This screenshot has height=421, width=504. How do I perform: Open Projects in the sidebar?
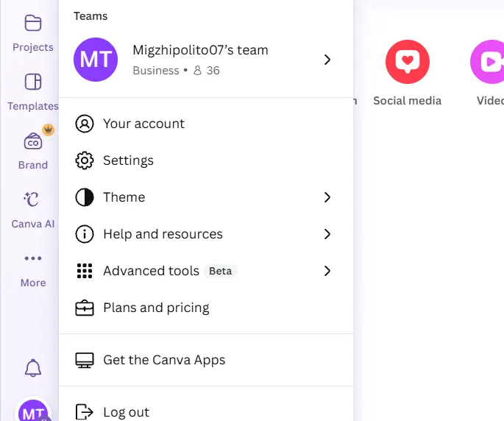pos(33,33)
